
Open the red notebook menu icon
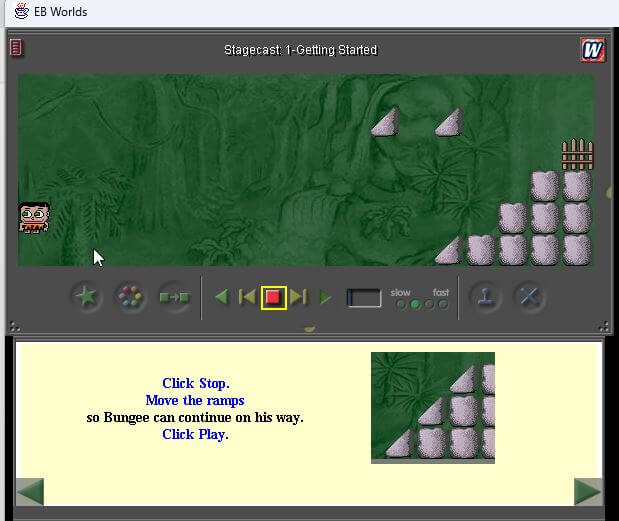[x=16, y=48]
